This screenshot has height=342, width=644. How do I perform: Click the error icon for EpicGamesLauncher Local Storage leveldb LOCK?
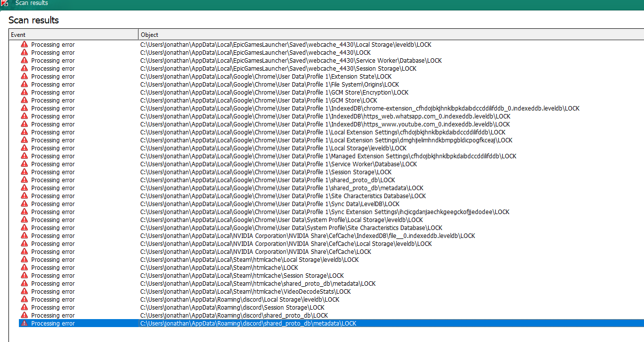tap(24, 44)
